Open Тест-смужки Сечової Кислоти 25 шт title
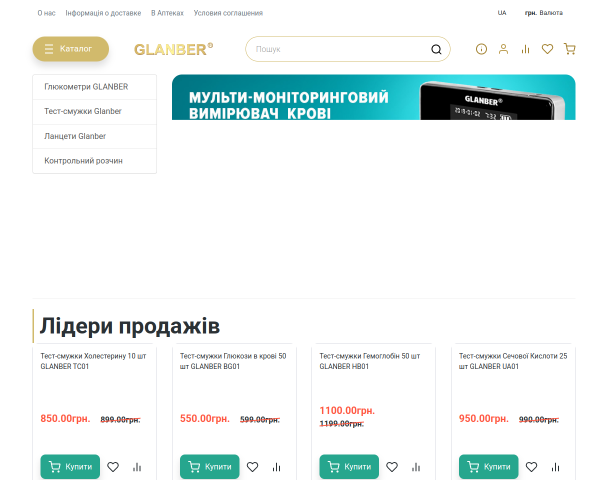Screen dimensions: 600x480 pos(513,361)
